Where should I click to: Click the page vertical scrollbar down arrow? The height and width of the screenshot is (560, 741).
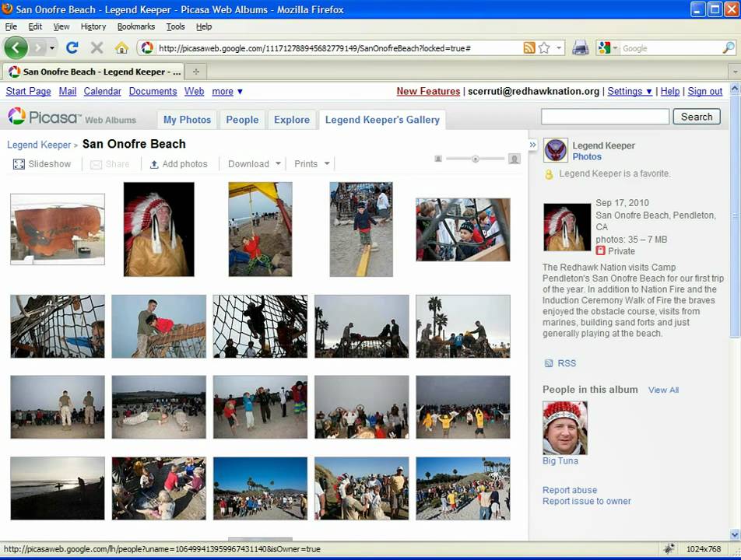[x=735, y=534]
